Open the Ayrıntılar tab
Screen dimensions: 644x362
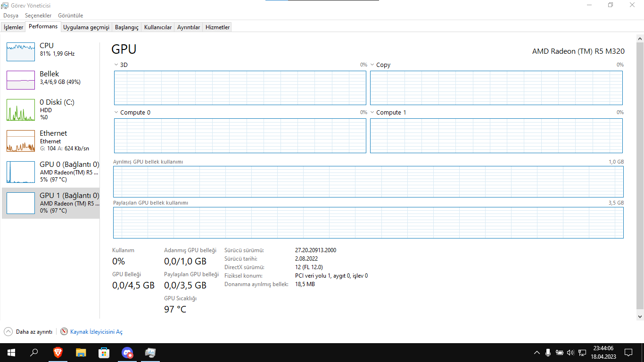click(x=189, y=27)
